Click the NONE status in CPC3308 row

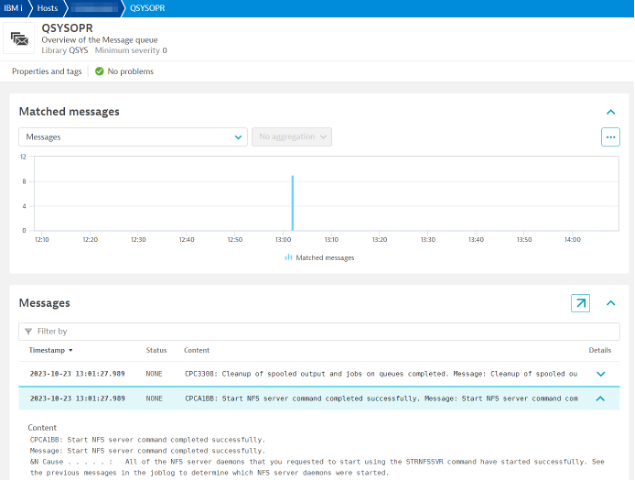[154, 374]
